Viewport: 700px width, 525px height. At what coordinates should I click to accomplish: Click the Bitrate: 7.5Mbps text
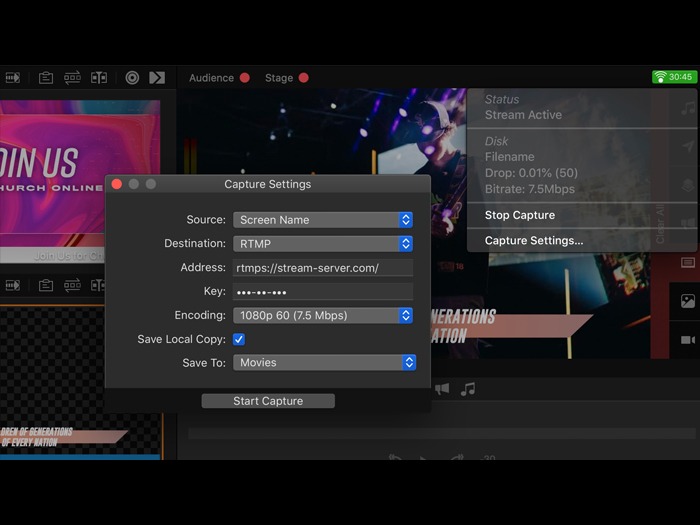(530, 189)
